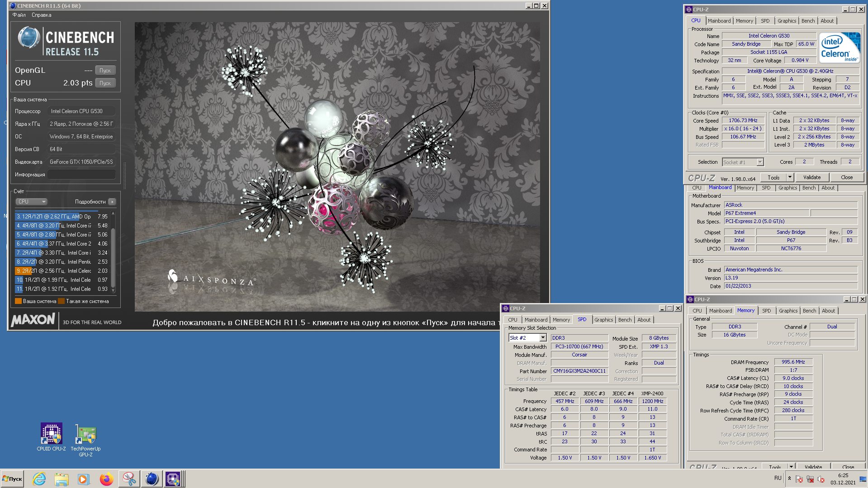
Task: Open Graphics tab in the CPU-Z Memory window
Action: tap(788, 311)
